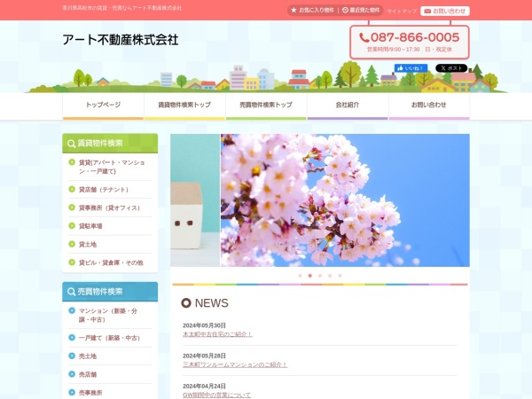Open the 売土地 link

[x=88, y=356]
